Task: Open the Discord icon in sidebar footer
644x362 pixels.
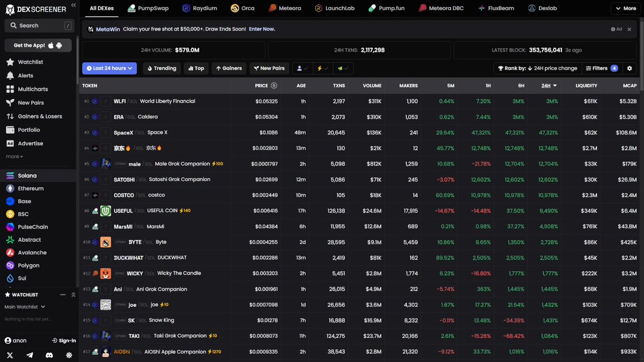Action: (x=49, y=355)
